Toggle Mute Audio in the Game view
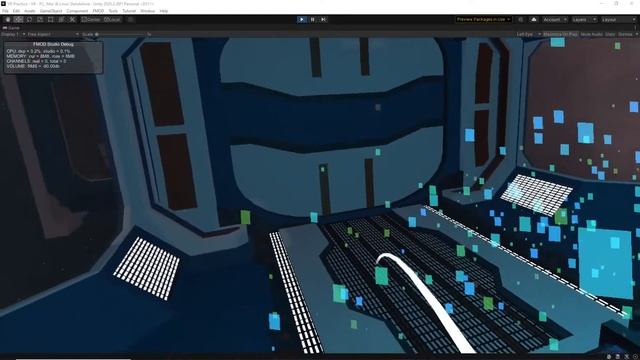640x360 pixels. (x=591, y=34)
